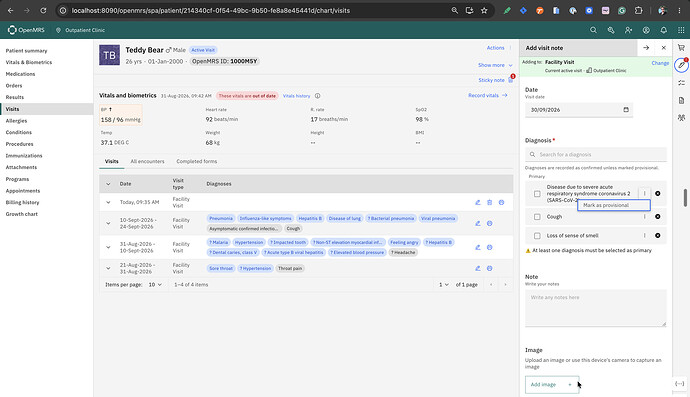The image size is (690, 397).
Task: Open the patient lists icon in the side rail
Action: point(681,118)
